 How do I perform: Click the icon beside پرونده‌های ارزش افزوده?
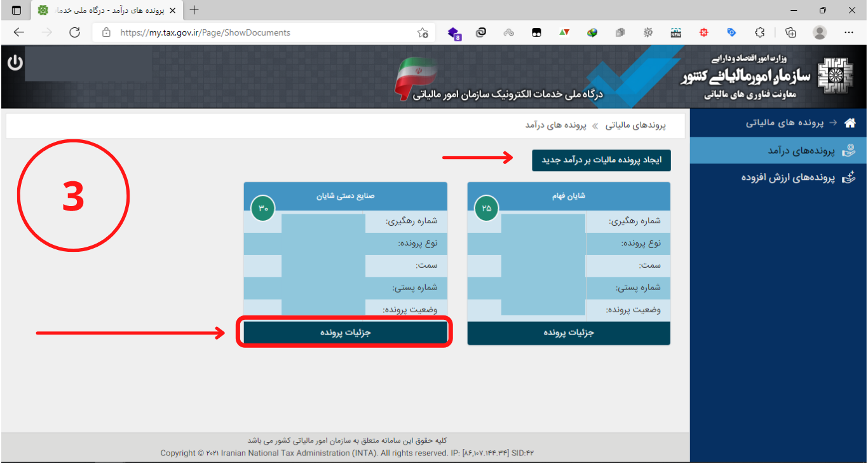click(x=849, y=177)
